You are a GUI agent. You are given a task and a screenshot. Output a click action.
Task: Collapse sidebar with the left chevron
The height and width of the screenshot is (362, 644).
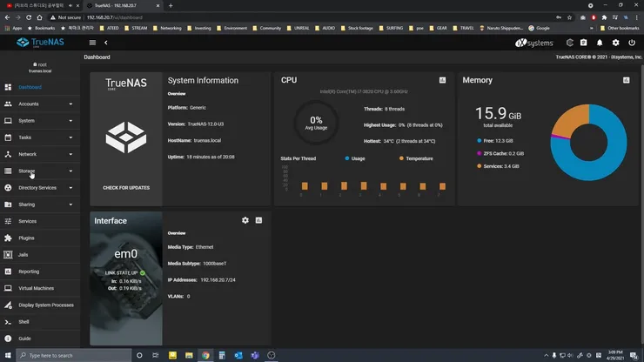click(106, 43)
